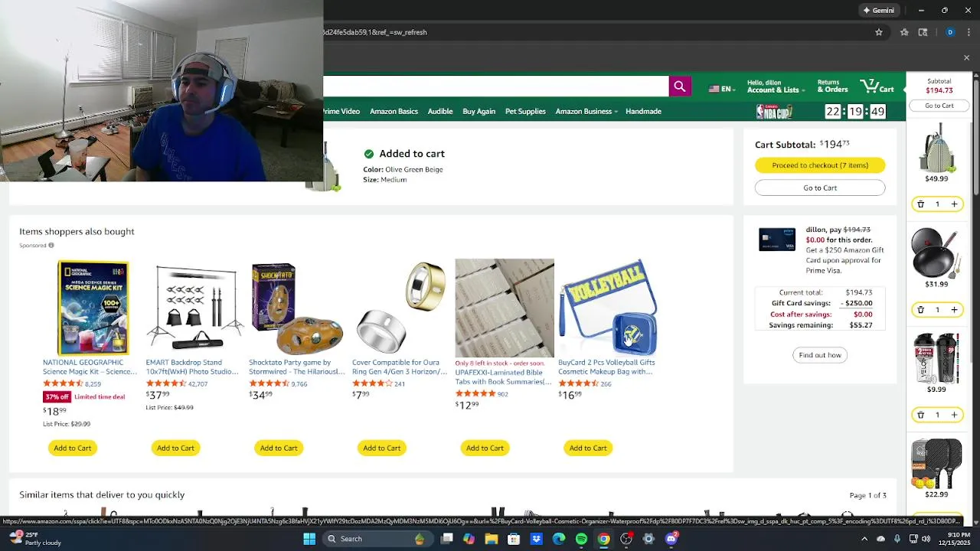This screenshot has width=980, height=551.
Task: Dismiss the bar below the address bar
Action: tap(966, 58)
